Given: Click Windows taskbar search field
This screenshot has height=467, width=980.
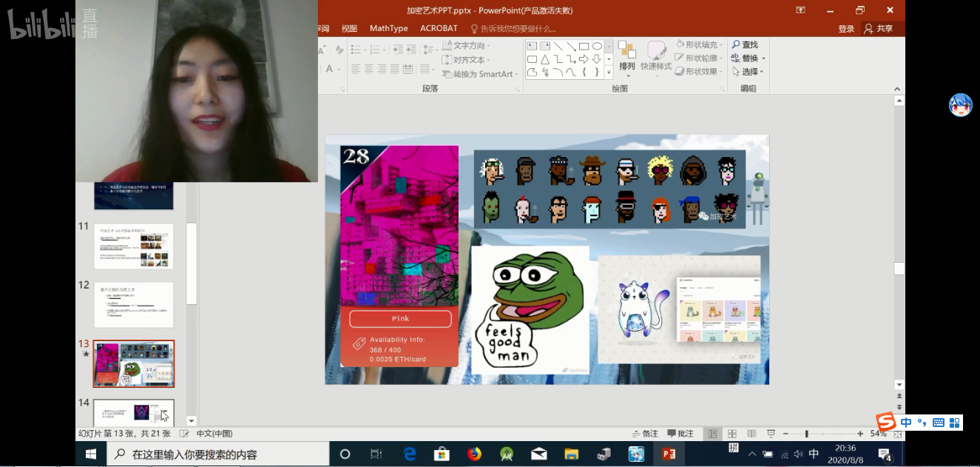Looking at the screenshot, I should (218, 454).
